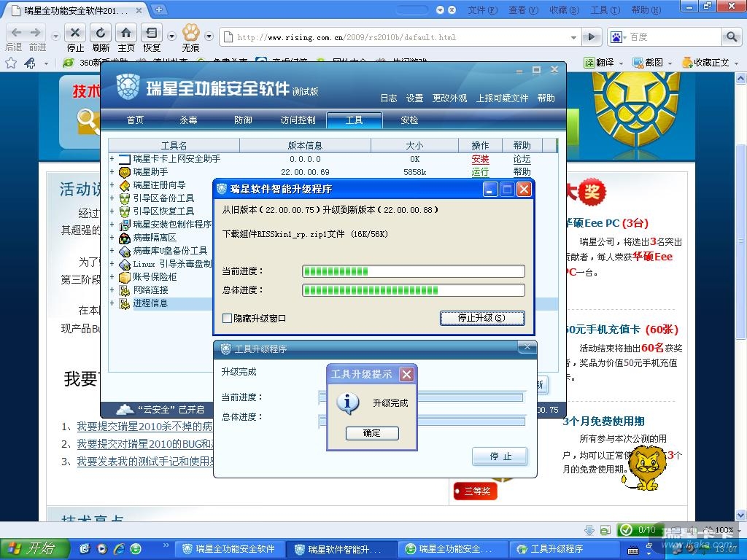Open the back/forward history dropdown arrow

[55, 36]
